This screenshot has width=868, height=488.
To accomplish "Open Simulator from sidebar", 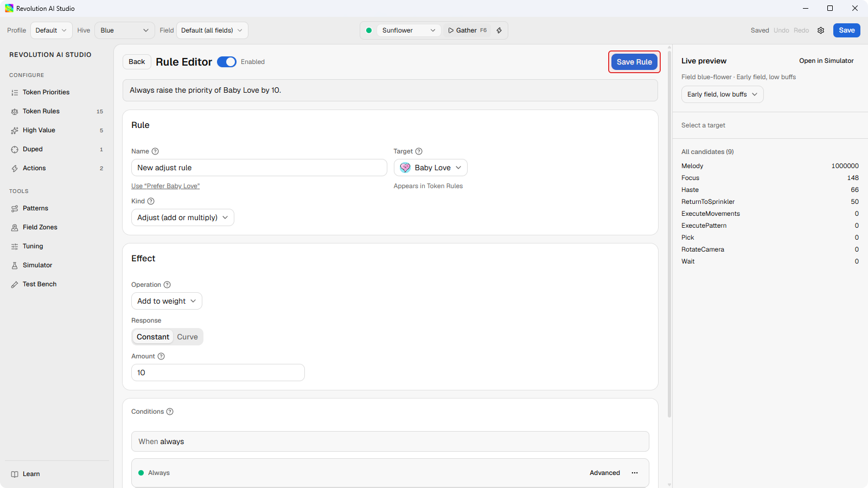I will pos(57,265).
